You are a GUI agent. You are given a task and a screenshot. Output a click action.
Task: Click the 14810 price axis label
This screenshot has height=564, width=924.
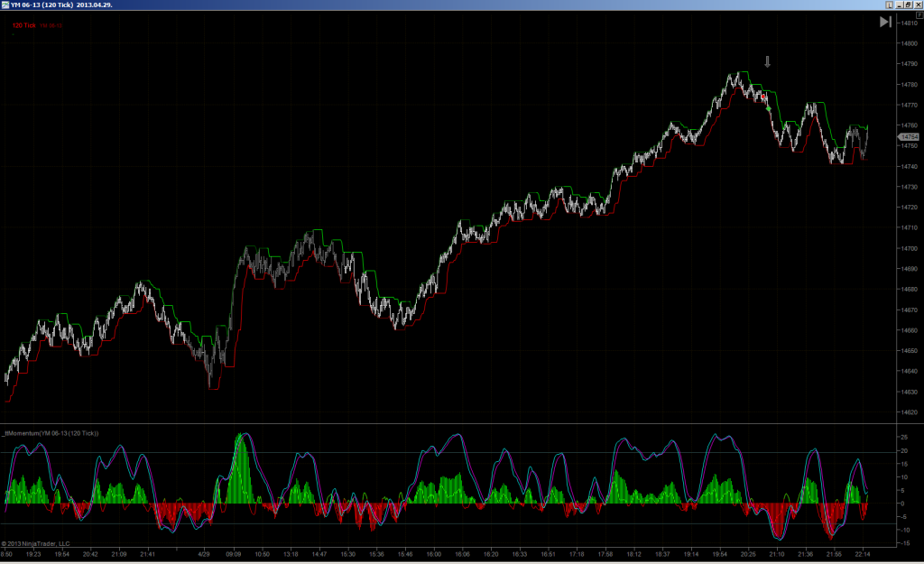(910, 23)
